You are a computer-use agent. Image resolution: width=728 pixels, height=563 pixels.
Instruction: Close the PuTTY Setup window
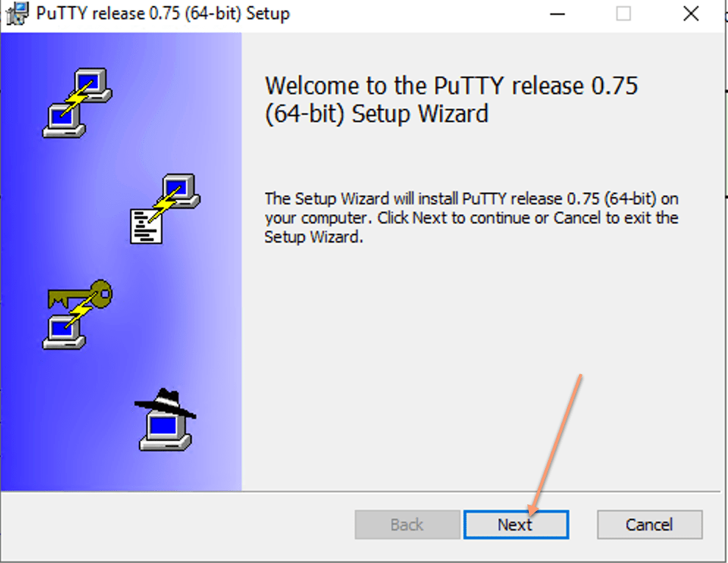pos(691,14)
